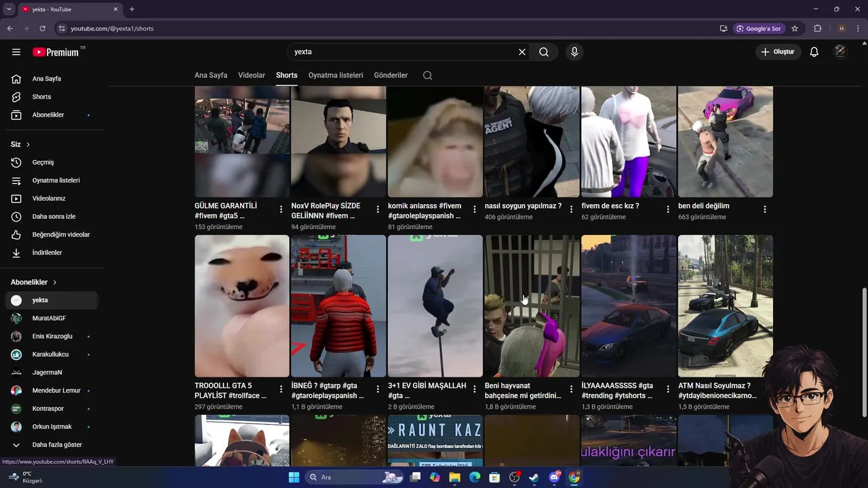Screen dimensions: 868x488
Task: Click the Oluştur create button
Action: [x=778, y=52]
